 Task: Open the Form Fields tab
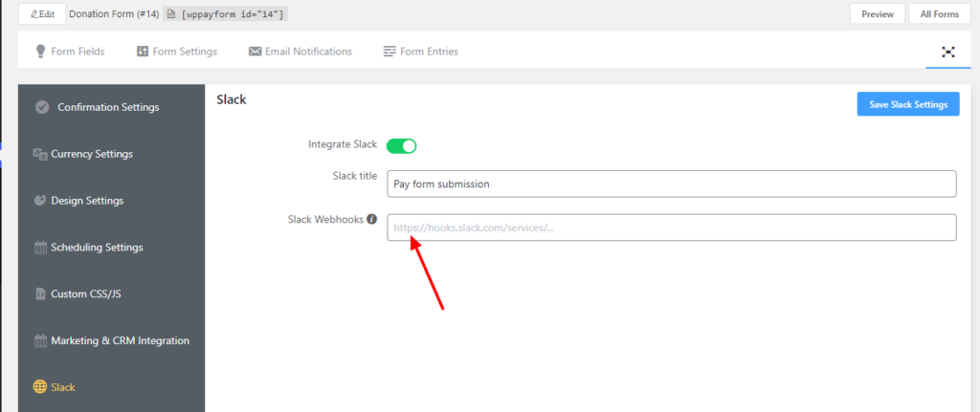70,52
